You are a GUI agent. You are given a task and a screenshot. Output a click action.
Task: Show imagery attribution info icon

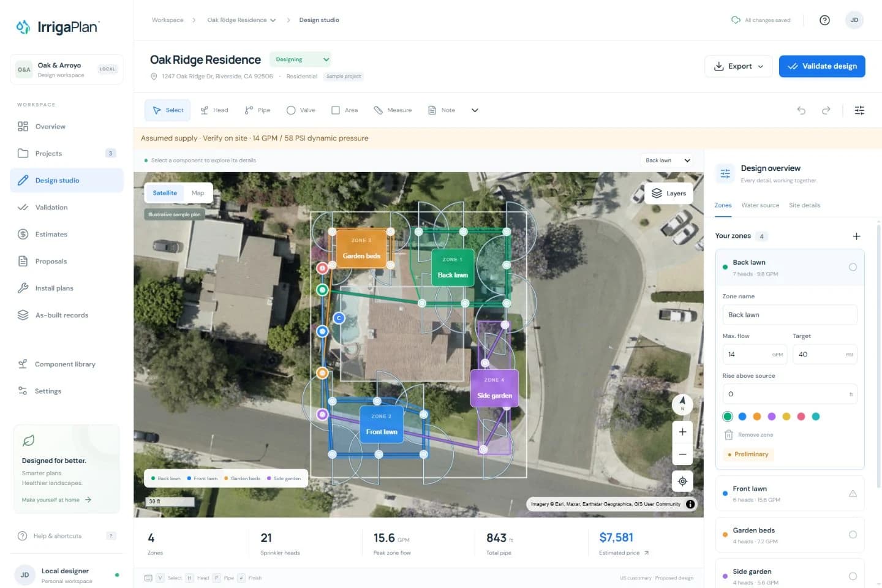point(690,504)
